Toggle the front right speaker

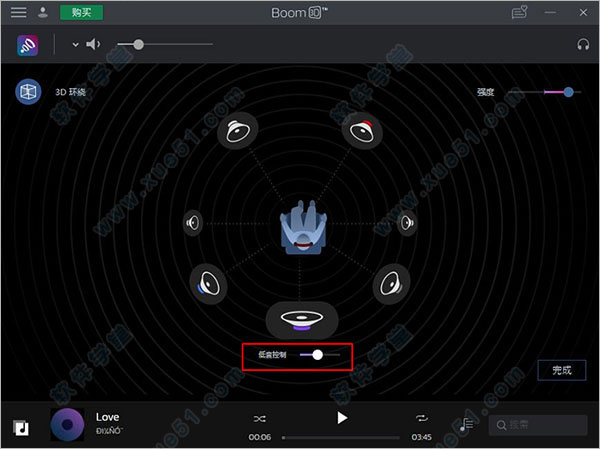(362, 131)
